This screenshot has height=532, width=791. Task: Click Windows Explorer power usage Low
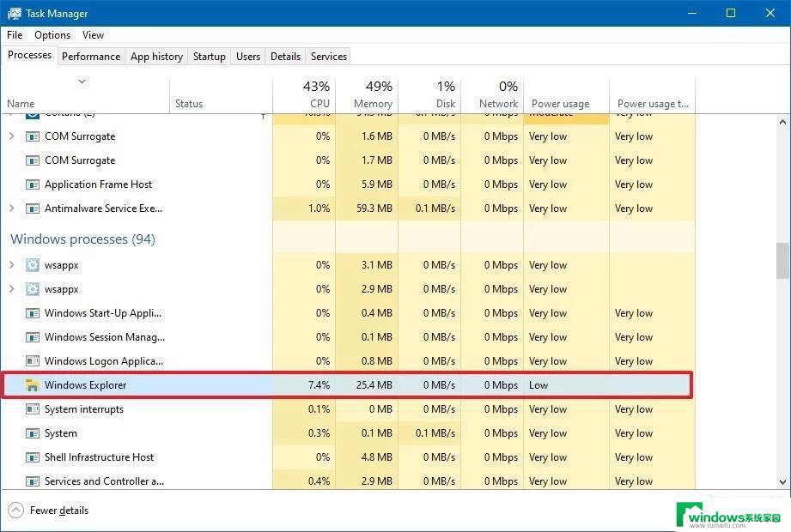click(x=538, y=385)
